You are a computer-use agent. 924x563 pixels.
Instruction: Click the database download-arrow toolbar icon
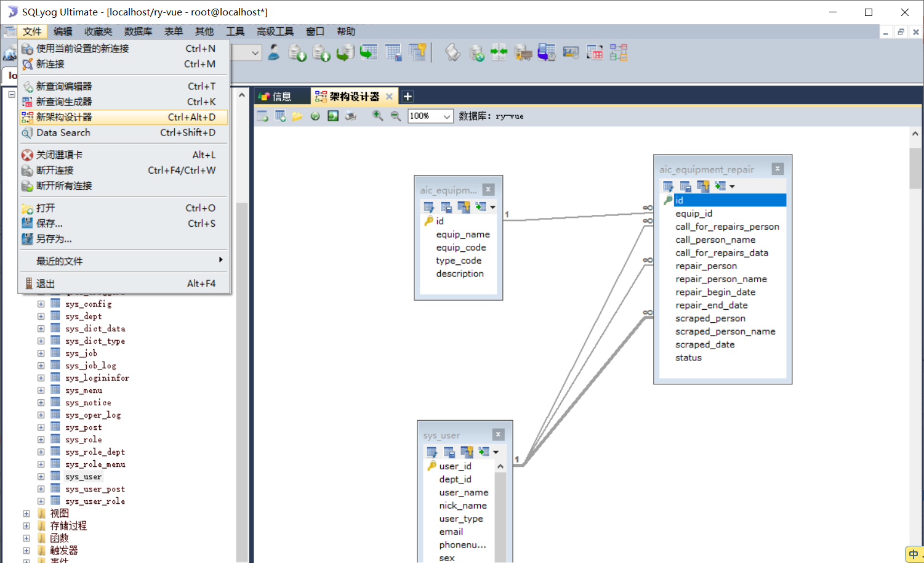tap(297, 53)
